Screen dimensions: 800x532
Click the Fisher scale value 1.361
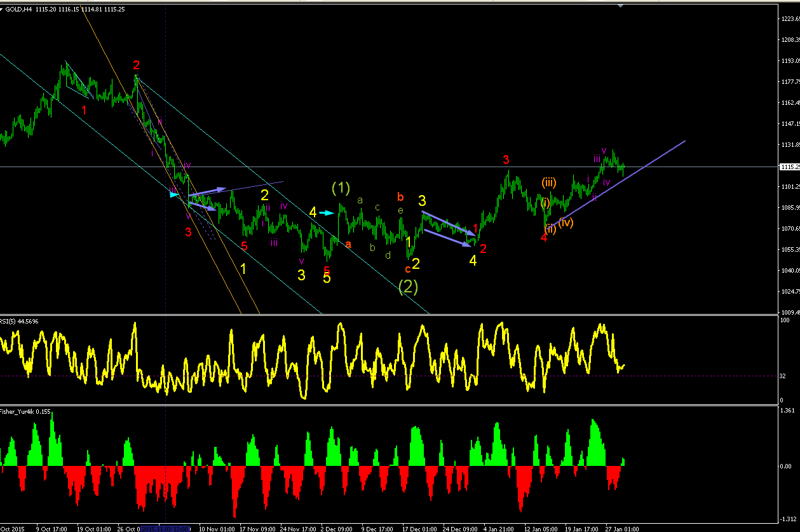[x=789, y=411]
